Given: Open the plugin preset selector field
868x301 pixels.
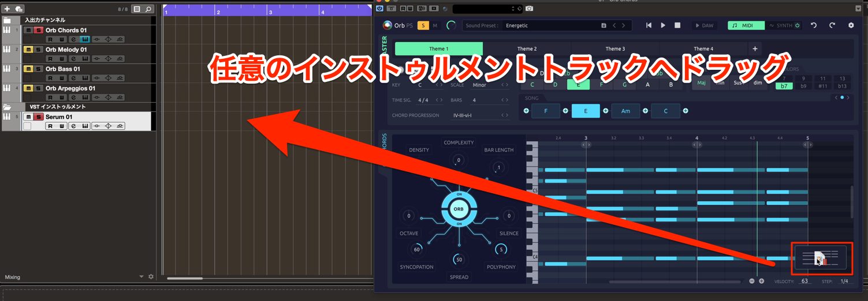Looking at the screenshot, I should pos(487,9).
